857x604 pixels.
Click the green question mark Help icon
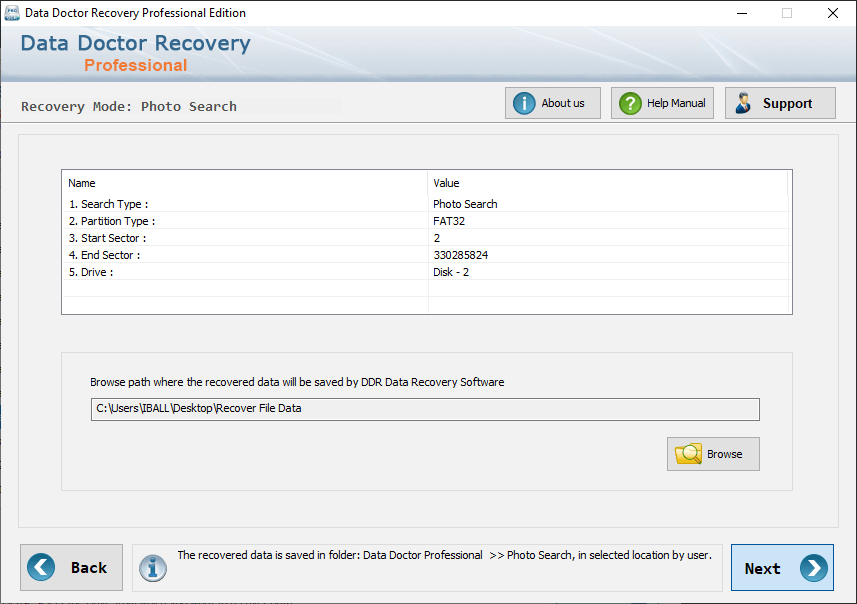[630, 103]
